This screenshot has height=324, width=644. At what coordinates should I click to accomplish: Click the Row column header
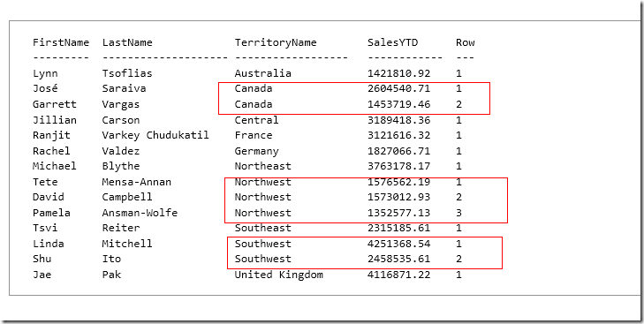coord(466,42)
